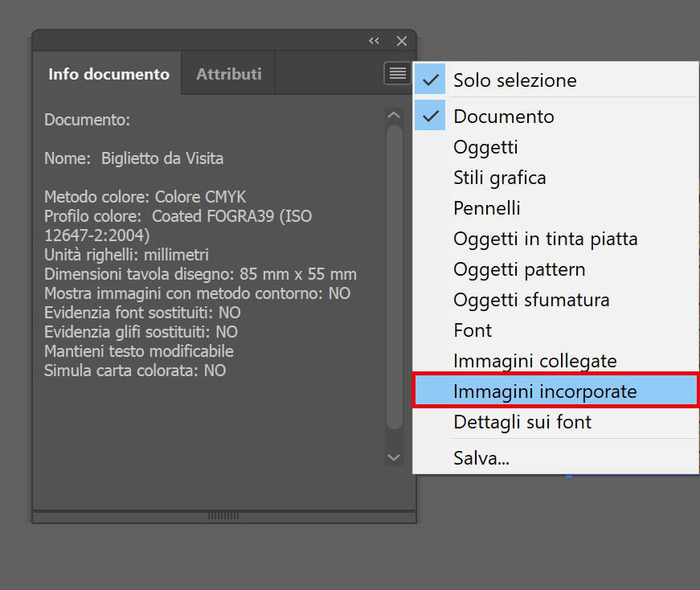
Task: Close the Info documento panel
Action: tap(402, 41)
